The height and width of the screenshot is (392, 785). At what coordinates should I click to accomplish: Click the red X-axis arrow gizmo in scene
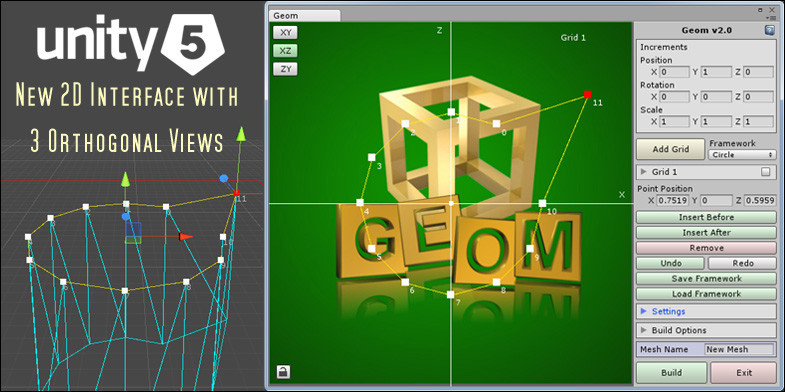point(186,236)
